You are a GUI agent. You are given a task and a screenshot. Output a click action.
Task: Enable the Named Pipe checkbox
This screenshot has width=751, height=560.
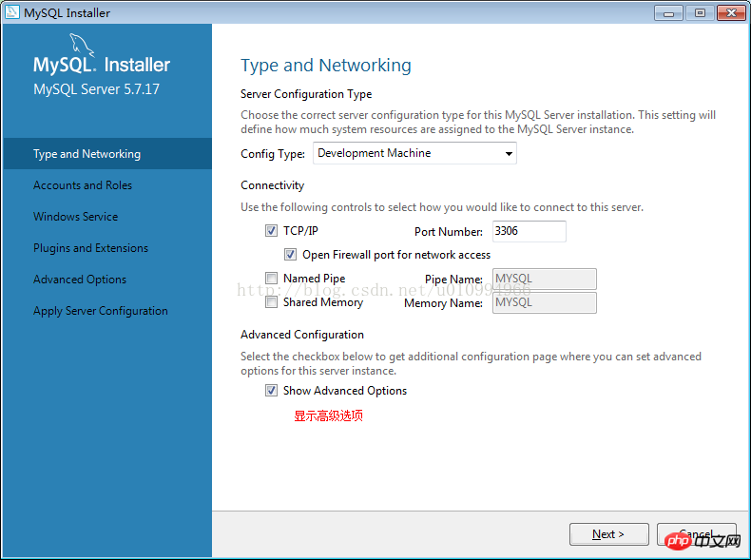coord(271,279)
